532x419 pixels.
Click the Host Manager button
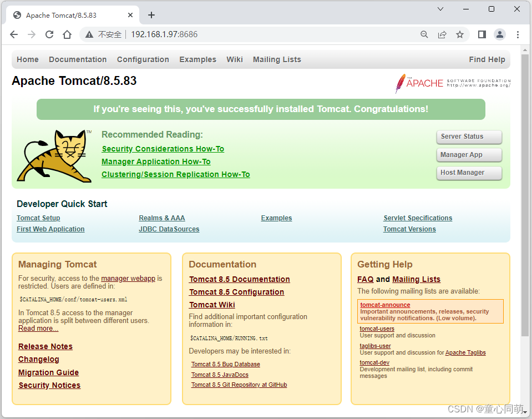coord(469,173)
